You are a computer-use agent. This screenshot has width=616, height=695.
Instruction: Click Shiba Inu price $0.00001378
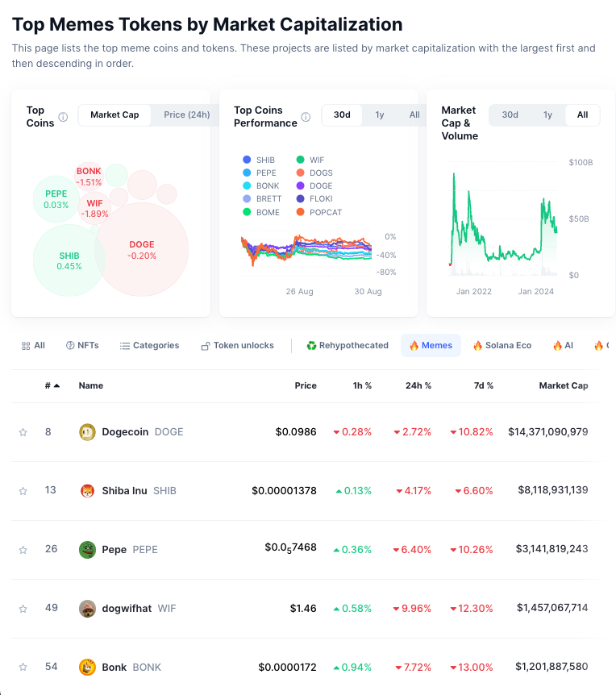284,491
